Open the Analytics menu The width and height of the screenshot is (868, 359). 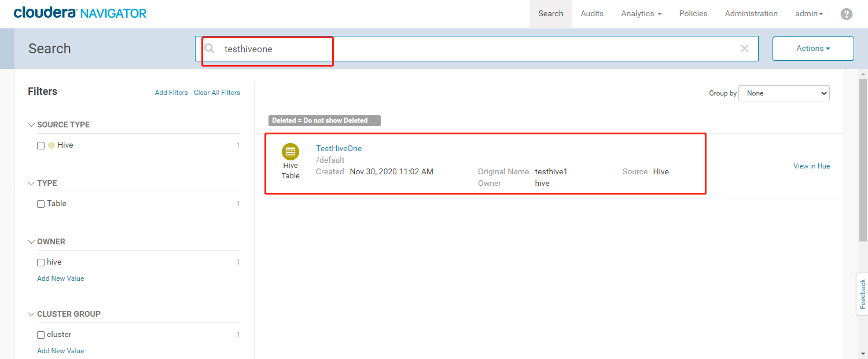coord(641,13)
